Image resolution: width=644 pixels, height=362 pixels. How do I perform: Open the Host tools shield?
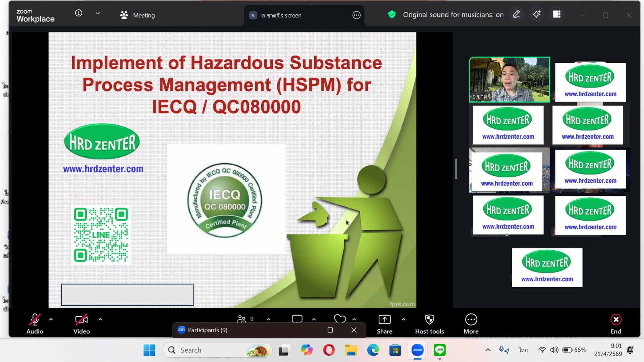click(x=429, y=324)
